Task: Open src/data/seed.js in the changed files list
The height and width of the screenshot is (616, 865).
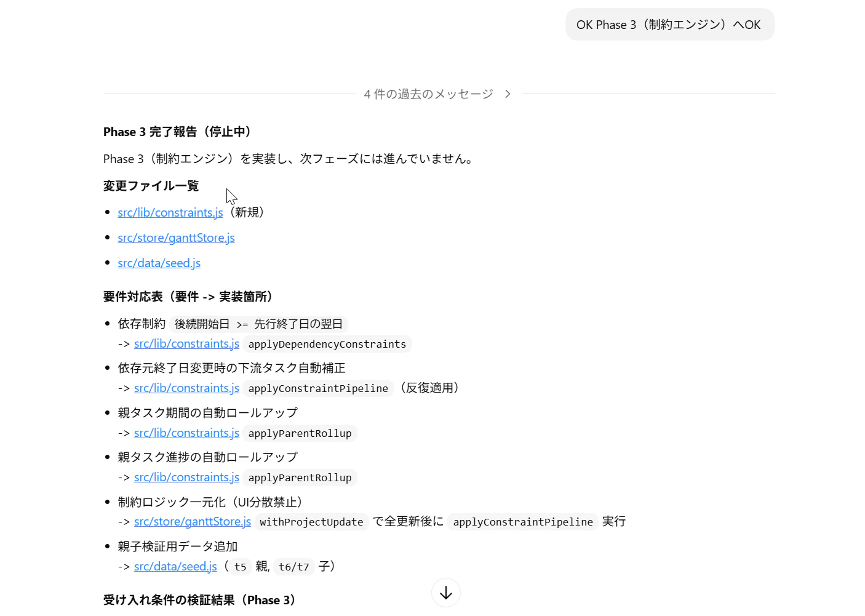Action: coord(159,263)
